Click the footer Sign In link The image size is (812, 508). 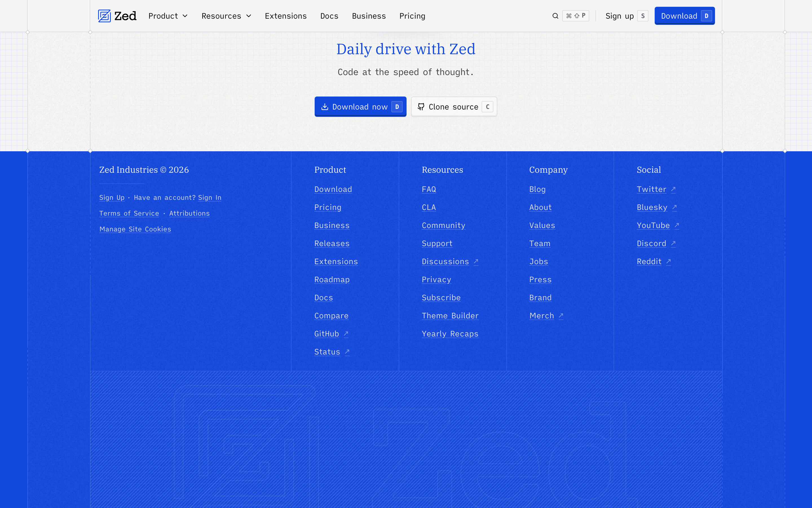(210, 198)
